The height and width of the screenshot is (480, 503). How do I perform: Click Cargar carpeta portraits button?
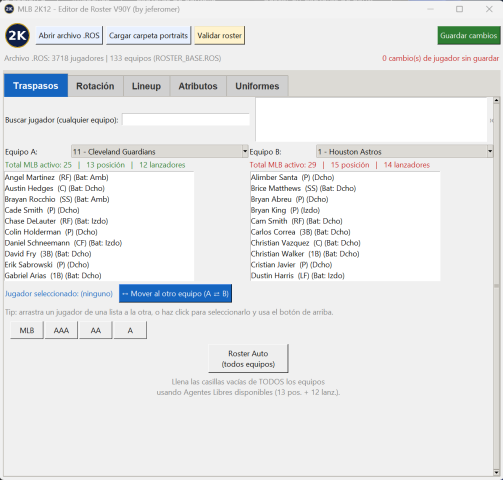click(x=148, y=35)
